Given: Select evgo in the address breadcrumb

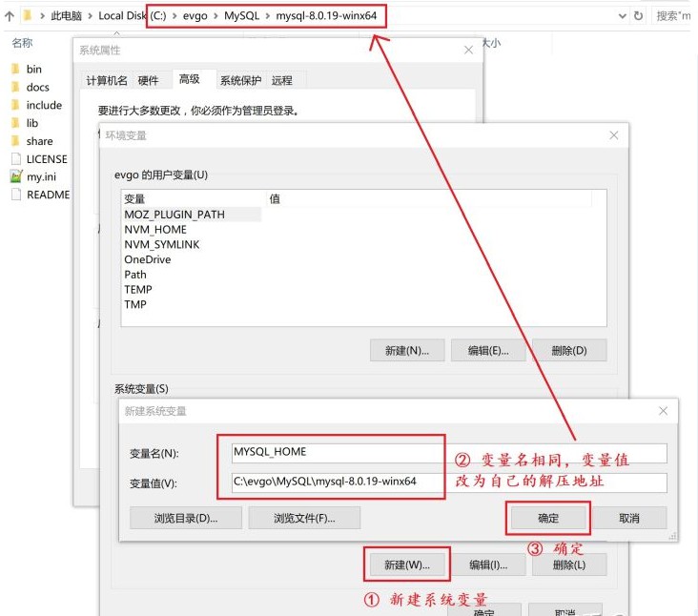Looking at the screenshot, I should click(195, 16).
